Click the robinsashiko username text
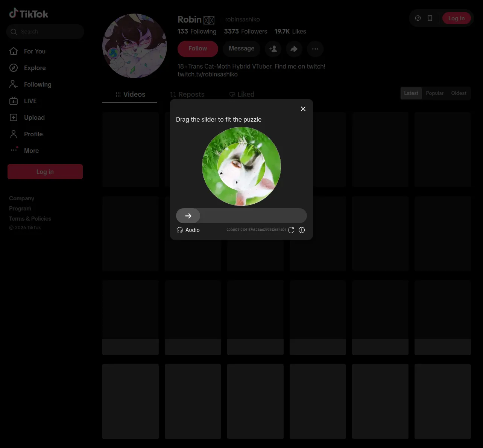The height and width of the screenshot is (448, 483). click(x=243, y=19)
